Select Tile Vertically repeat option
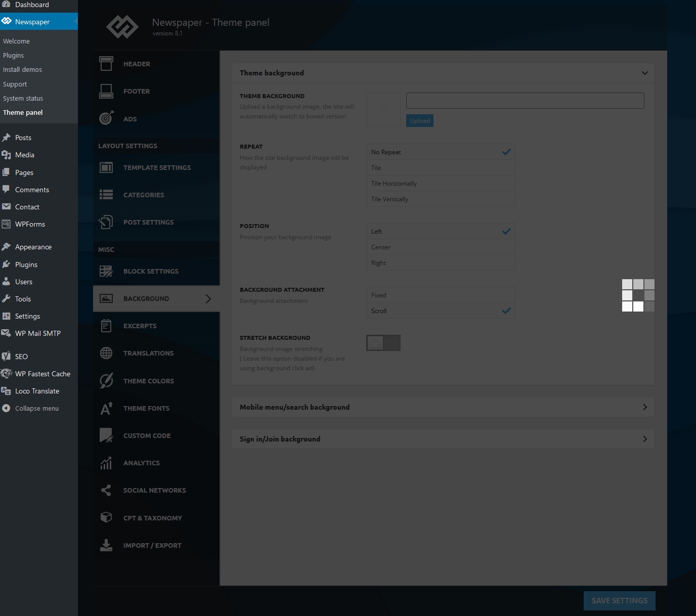Image resolution: width=696 pixels, height=616 pixels. [441, 199]
